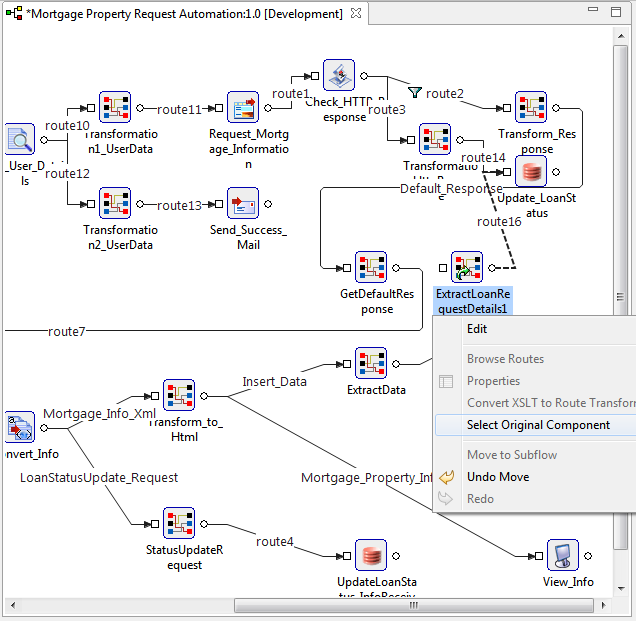Select the route7 label
The height and width of the screenshot is (621, 636).
click(67, 331)
